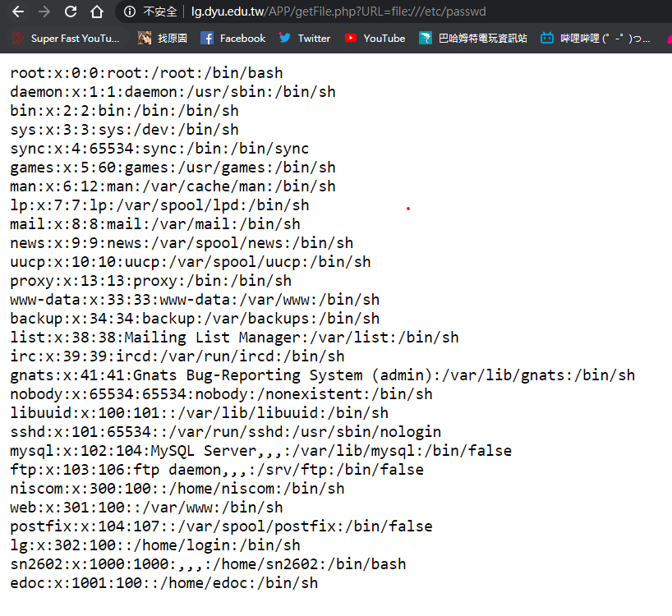
Task: Show site info via the insecure icon
Action: (x=130, y=11)
